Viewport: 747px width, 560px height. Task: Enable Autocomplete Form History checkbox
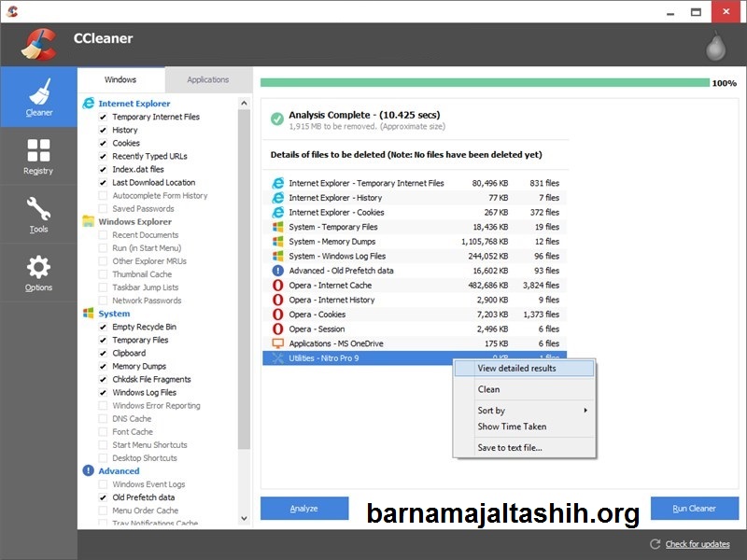[103, 196]
